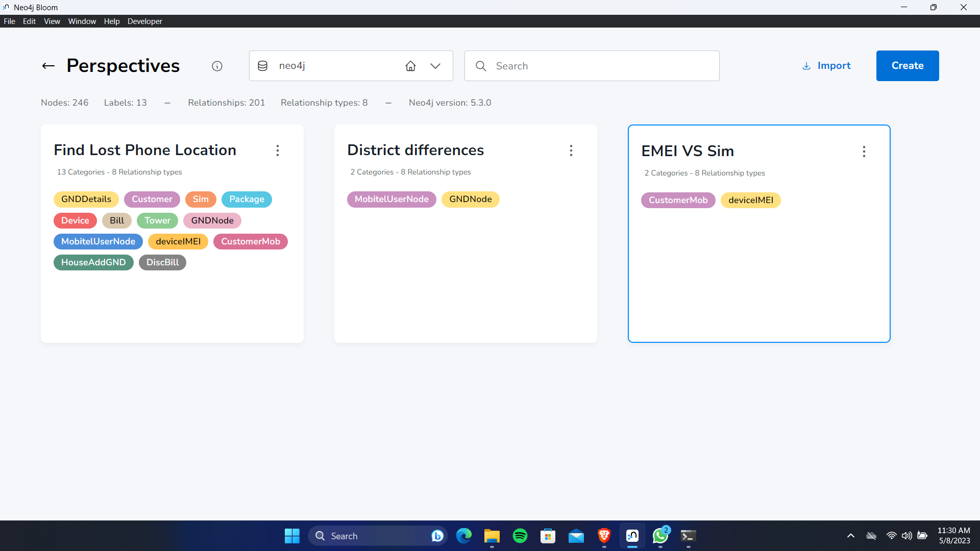Open the options menu on EMEI VS Sim card

coord(864,151)
